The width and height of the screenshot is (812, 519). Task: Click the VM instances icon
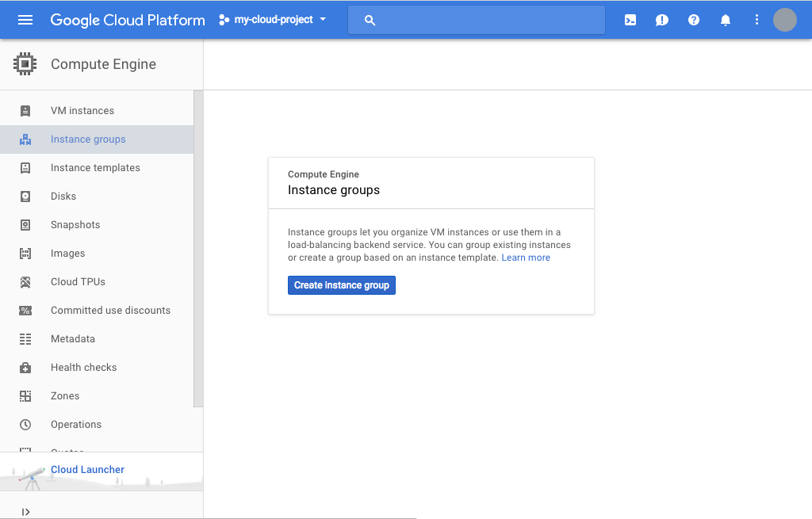[x=25, y=111]
